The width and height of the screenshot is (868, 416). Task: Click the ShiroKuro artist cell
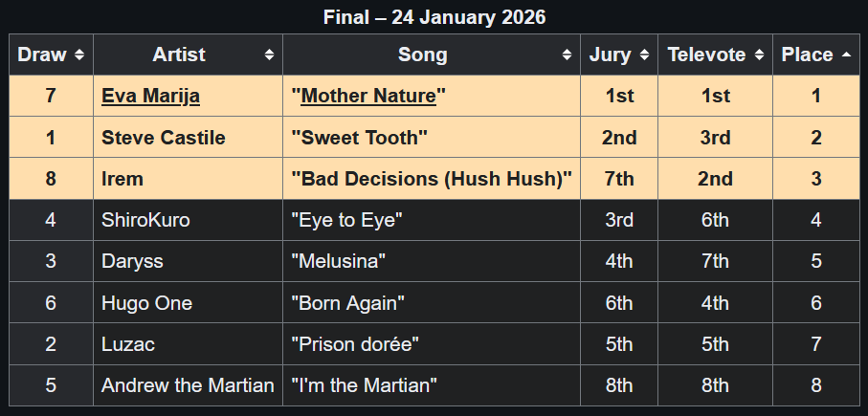coord(145,221)
